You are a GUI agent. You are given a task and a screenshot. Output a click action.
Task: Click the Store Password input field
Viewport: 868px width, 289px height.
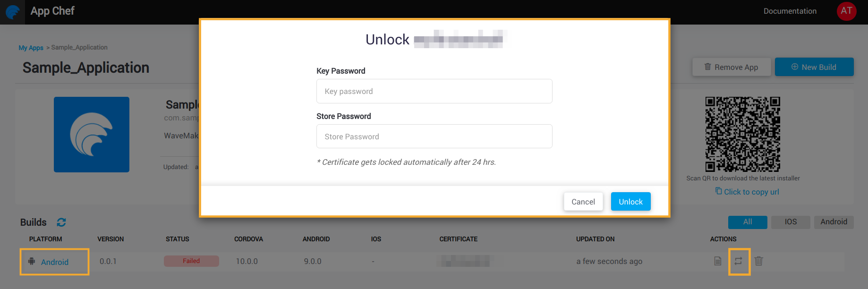coord(434,136)
